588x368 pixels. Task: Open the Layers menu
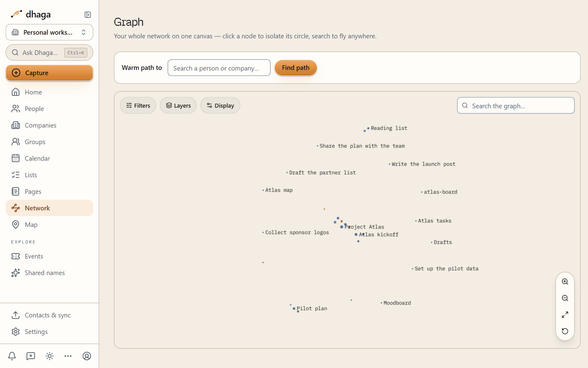(178, 105)
